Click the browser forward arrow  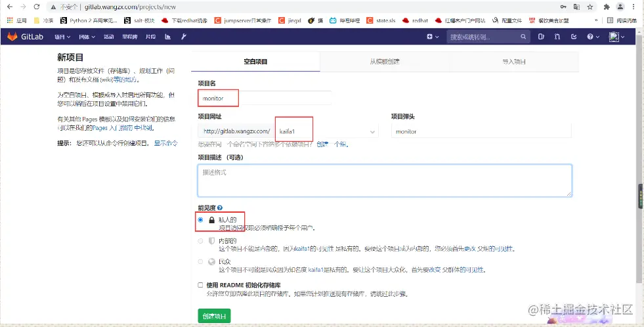(x=23, y=7)
